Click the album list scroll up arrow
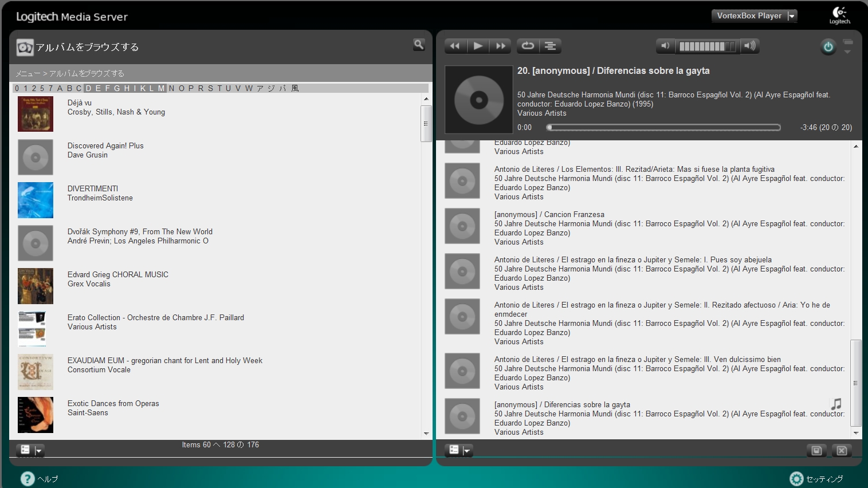Viewport: 868px width, 488px height. pos(426,99)
